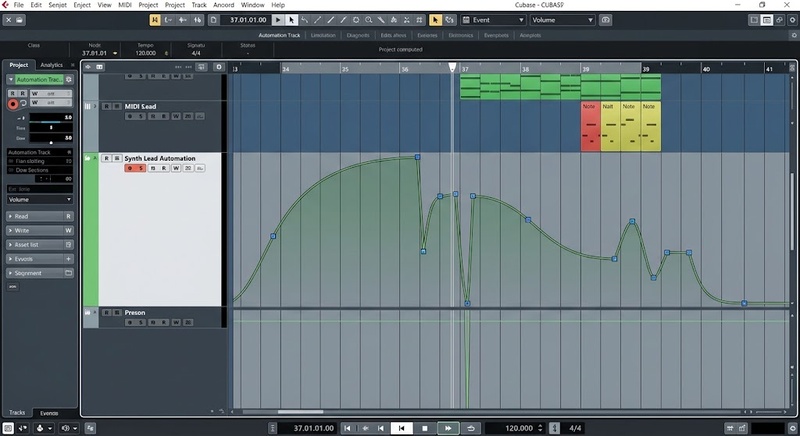
Task: Click the folder icon on Segment row
Action: point(68,273)
